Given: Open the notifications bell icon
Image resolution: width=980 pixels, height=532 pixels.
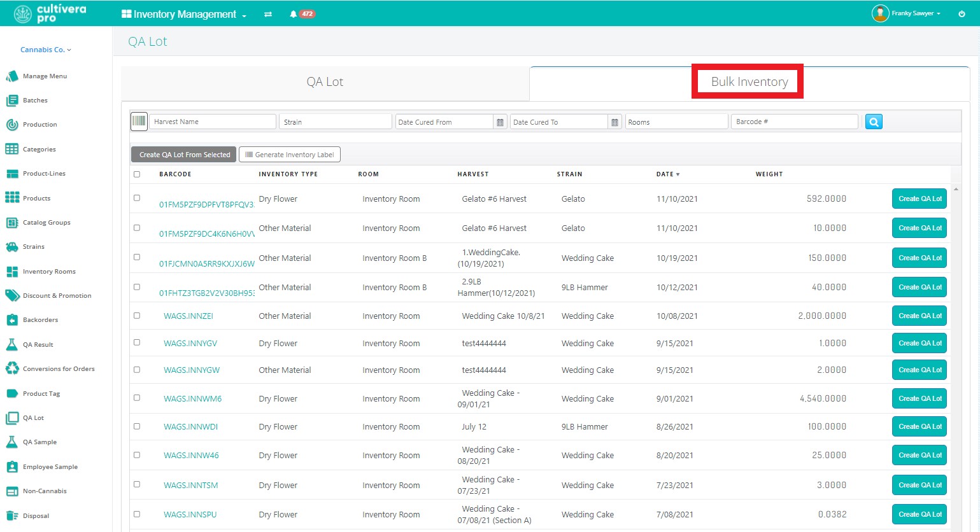Looking at the screenshot, I should coord(293,14).
